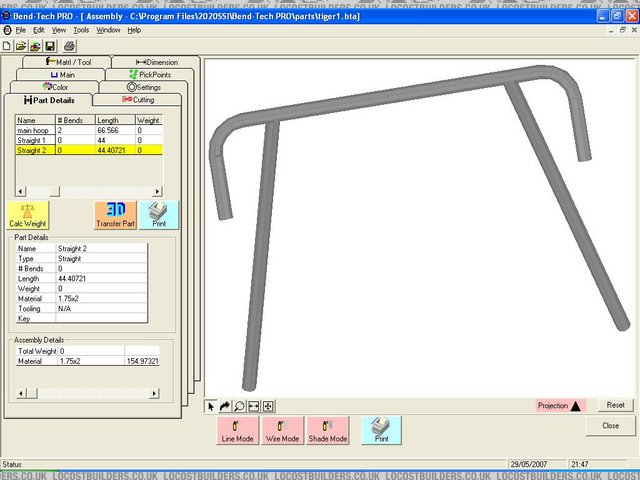Switch display to Line Mode
The image size is (640, 480).
coord(238,430)
